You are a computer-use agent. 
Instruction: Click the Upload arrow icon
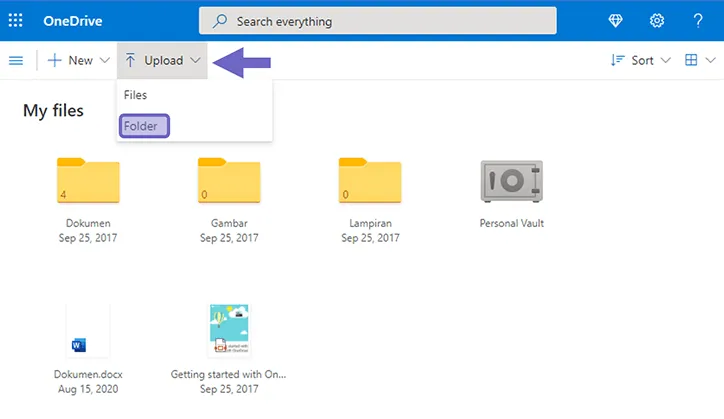130,61
